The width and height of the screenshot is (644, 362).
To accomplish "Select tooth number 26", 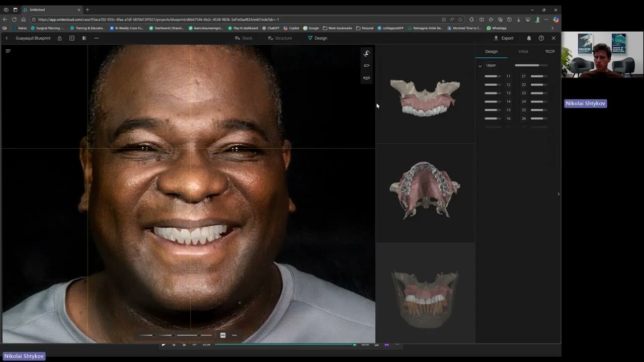I will (x=523, y=119).
